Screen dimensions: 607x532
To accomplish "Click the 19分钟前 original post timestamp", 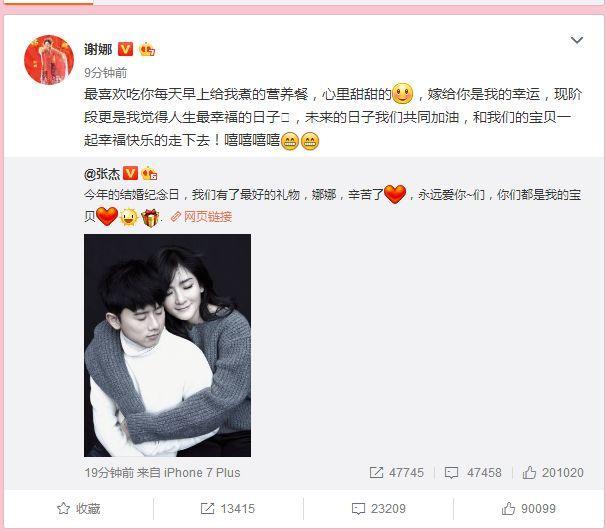I will point(109,472).
